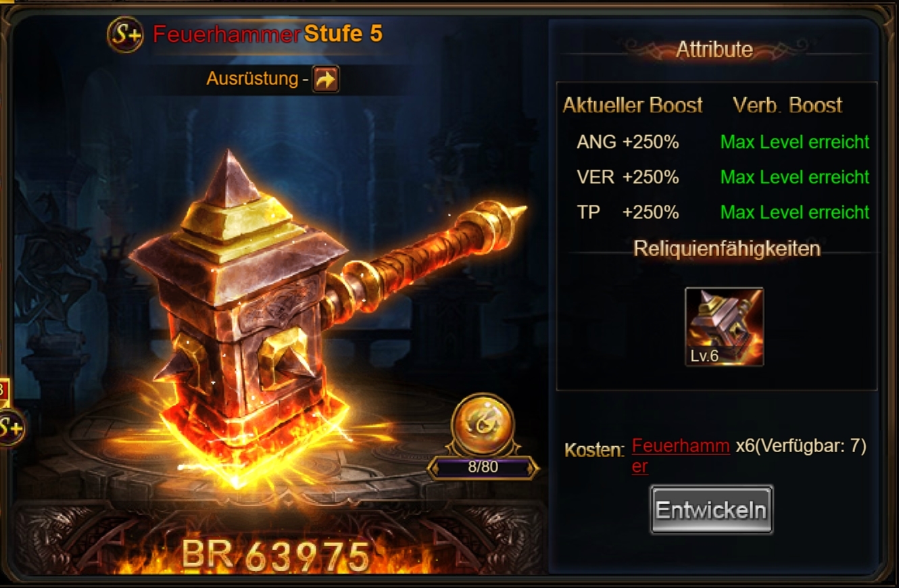Open the red Feuerhammer cost item link
This screenshot has height=588, width=899.
(x=681, y=456)
